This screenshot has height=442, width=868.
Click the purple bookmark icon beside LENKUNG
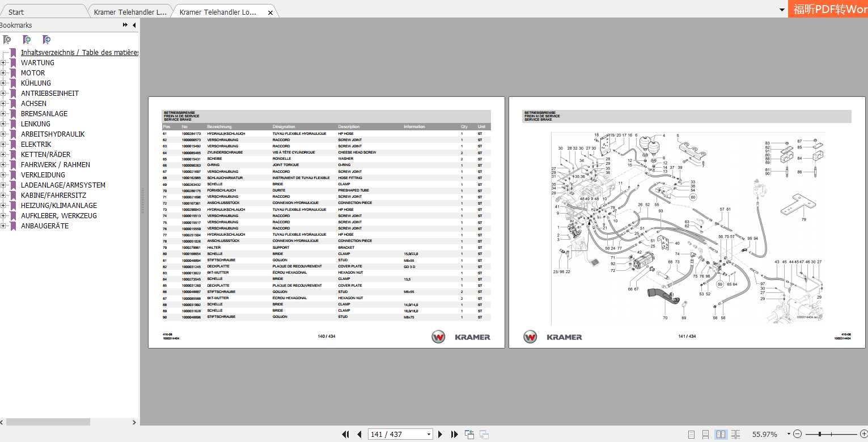click(x=14, y=124)
